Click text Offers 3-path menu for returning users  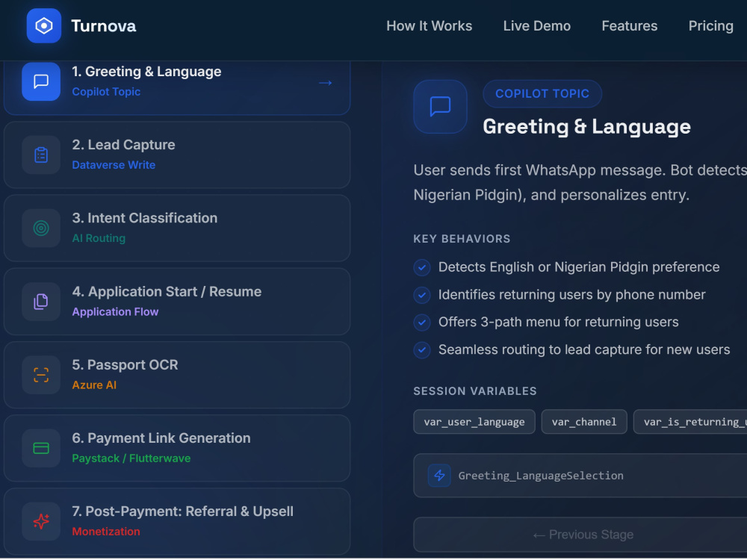click(x=558, y=323)
